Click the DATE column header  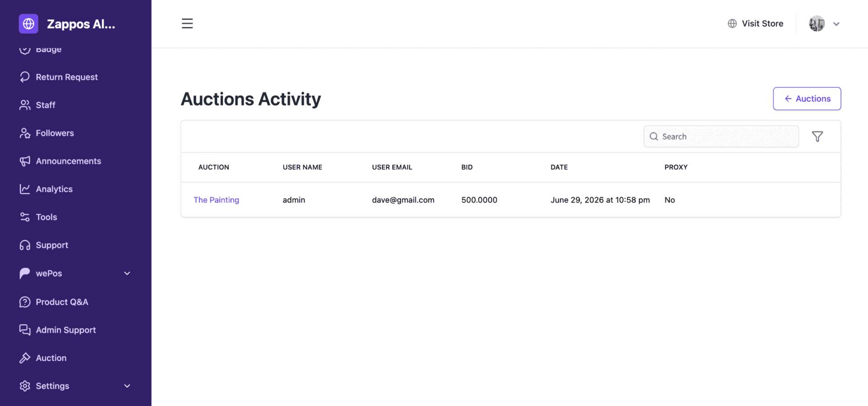[559, 167]
